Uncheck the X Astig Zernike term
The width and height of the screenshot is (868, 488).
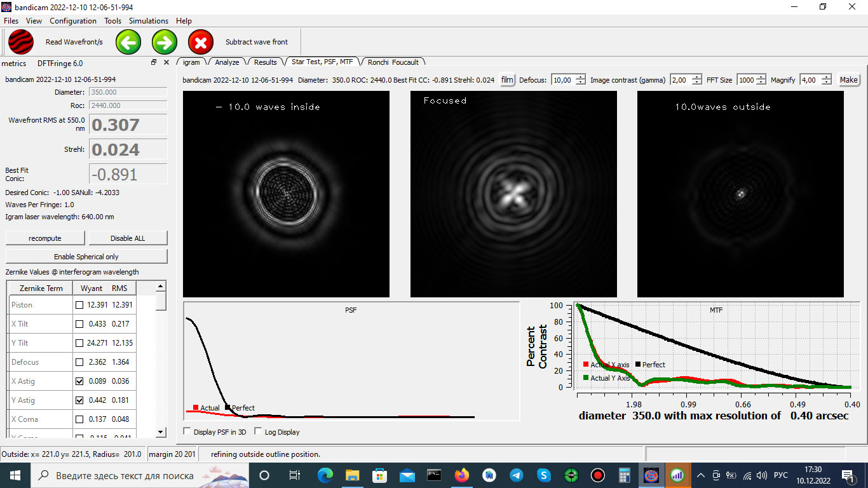79,381
